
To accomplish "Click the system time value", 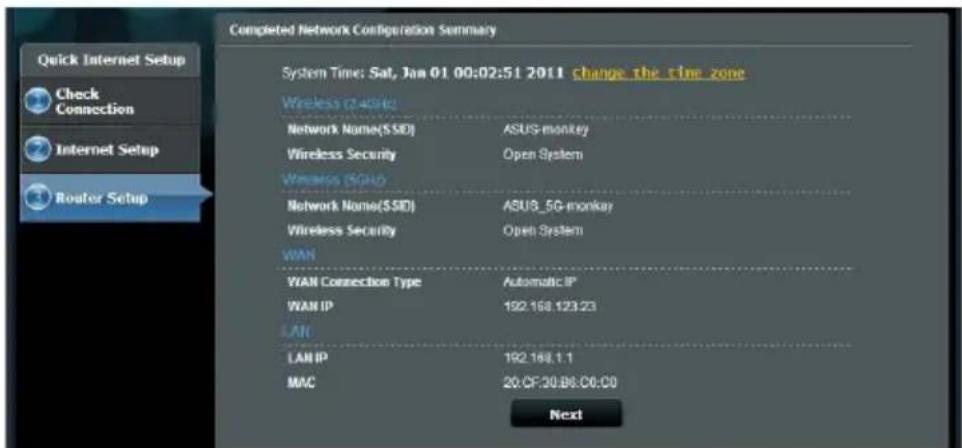I will [466, 73].
